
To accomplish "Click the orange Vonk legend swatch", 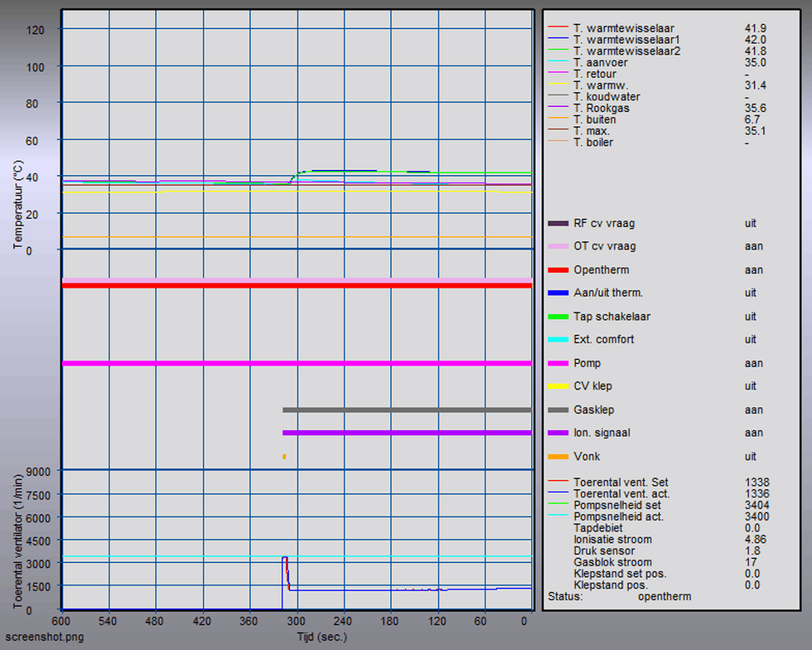I will [x=558, y=457].
